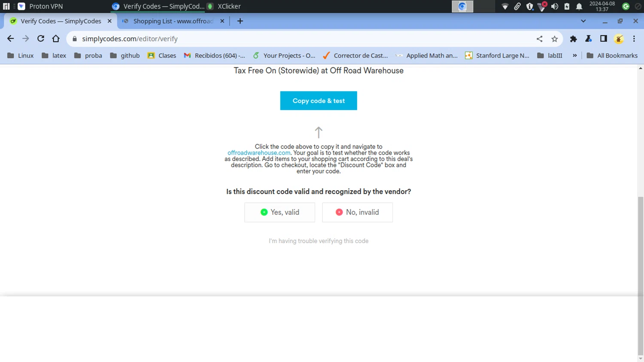Close the Verify Codes tab
Screen dimensions: 644x362
pyautogui.click(x=109, y=21)
